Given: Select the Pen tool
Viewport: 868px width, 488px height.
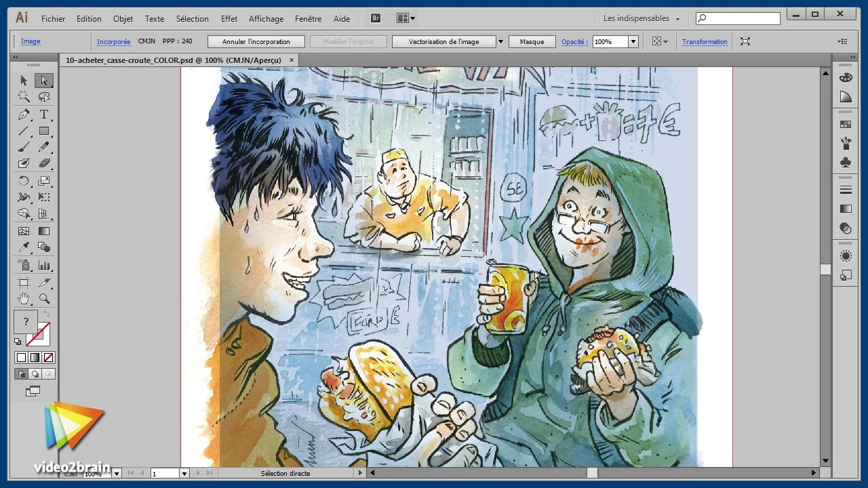Looking at the screenshot, I should click(x=24, y=115).
